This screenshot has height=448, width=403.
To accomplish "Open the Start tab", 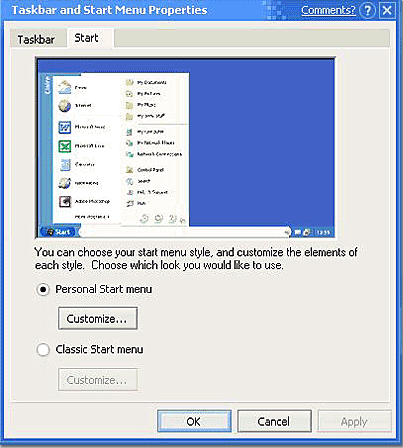I will 86,38.
